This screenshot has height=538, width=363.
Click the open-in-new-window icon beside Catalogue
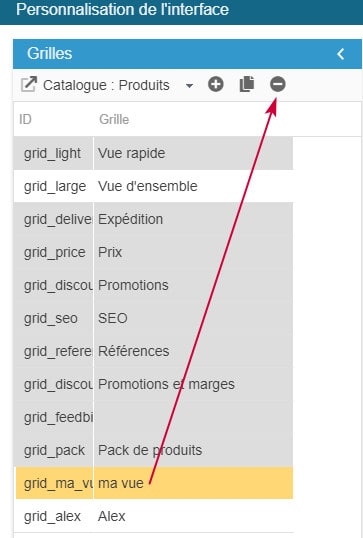click(28, 85)
